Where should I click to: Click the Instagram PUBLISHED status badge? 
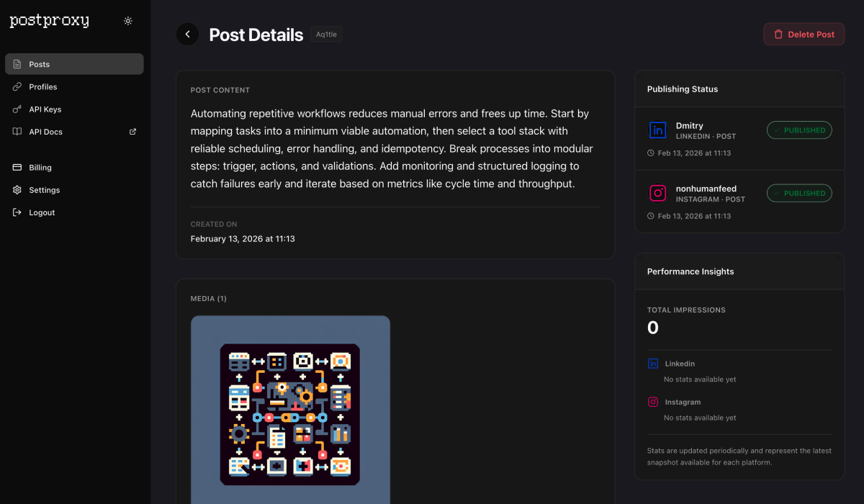point(799,193)
